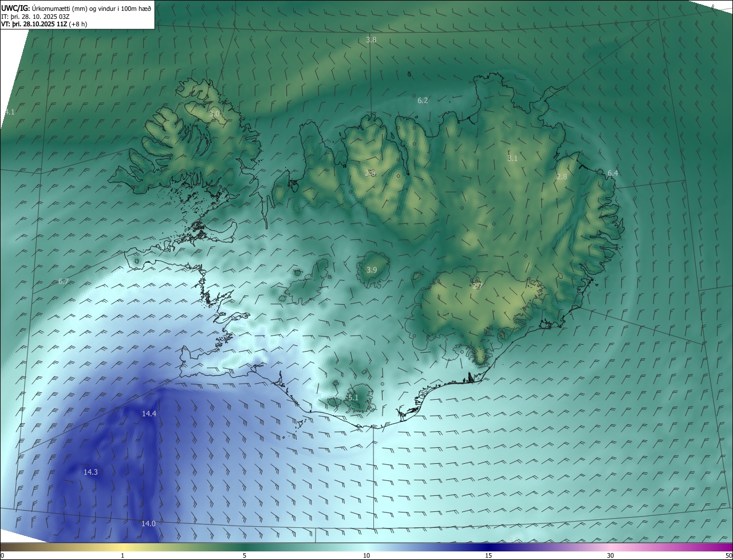Image resolution: width=733 pixels, height=560 pixels.
Task: Click the 10 tick label on the color scale
Action: (366, 555)
